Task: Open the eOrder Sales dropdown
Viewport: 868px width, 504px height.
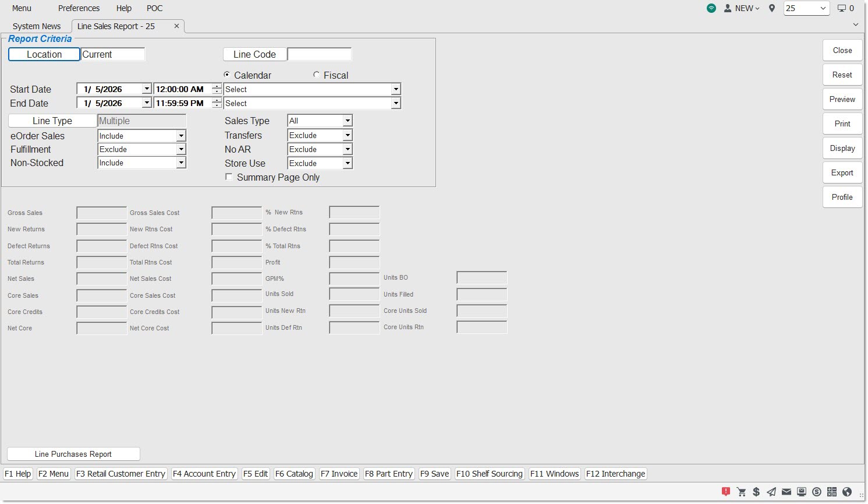Action: 181,136
